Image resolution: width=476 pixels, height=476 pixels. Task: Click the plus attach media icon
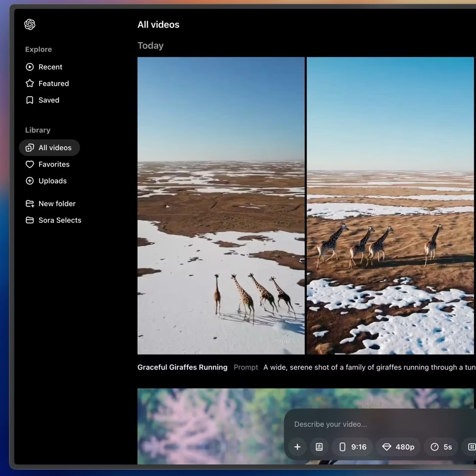point(297,447)
